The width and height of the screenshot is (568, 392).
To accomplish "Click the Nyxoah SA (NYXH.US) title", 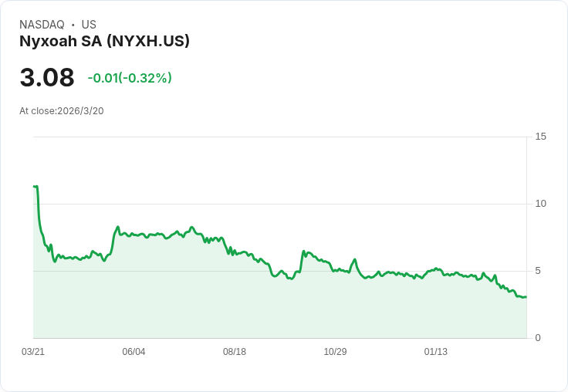I will [x=104, y=41].
